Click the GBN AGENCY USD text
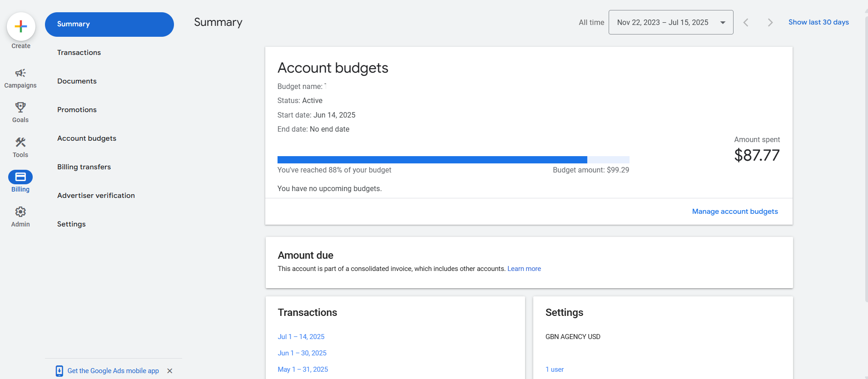The width and height of the screenshot is (868, 379). (573, 337)
